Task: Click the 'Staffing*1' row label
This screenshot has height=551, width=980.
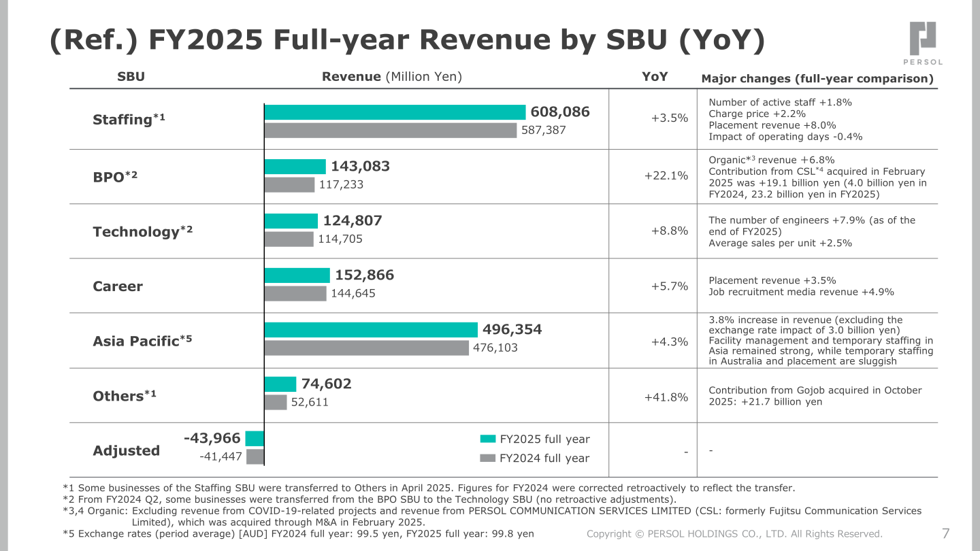Action: tap(129, 119)
